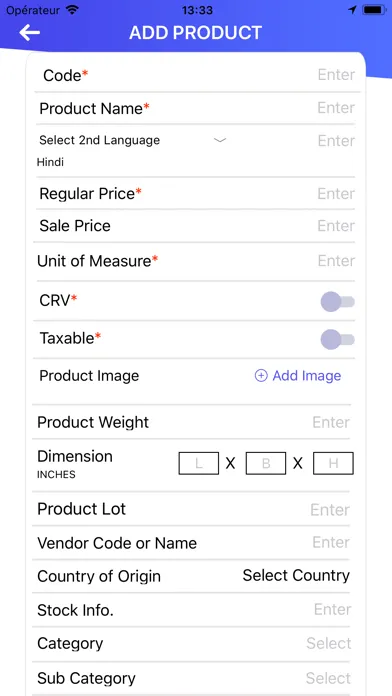
Task: Open the Select Country dropdown
Action: [x=296, y=575]
